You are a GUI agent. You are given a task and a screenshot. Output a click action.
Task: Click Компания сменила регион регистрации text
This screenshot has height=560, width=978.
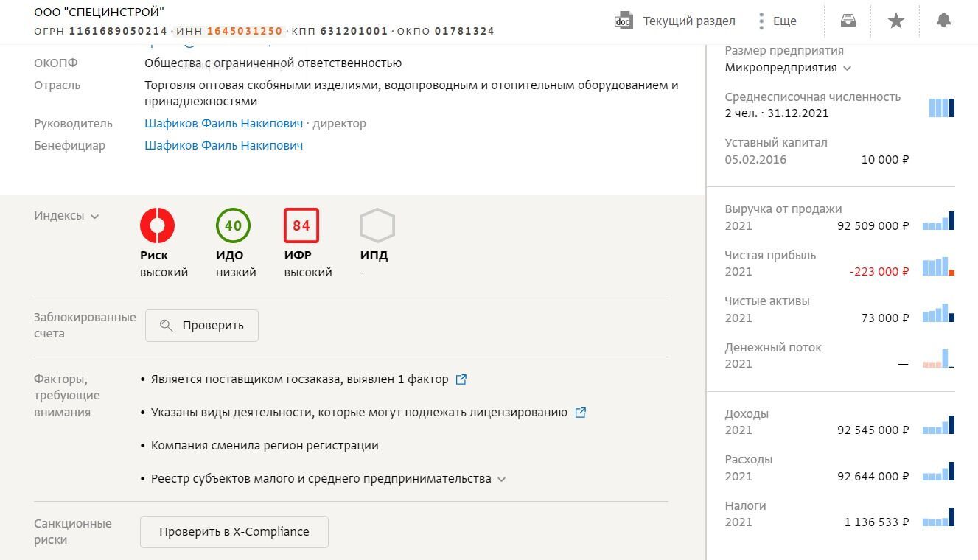click(265, 446)
